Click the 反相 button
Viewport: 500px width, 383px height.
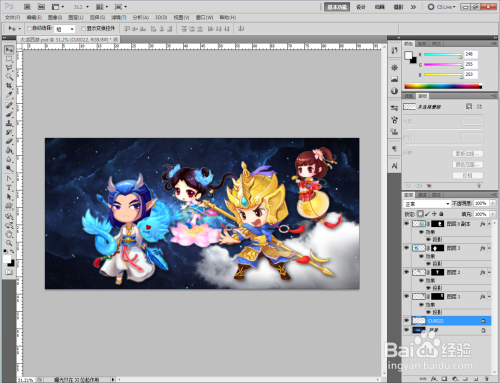click(x=468, y=175)
